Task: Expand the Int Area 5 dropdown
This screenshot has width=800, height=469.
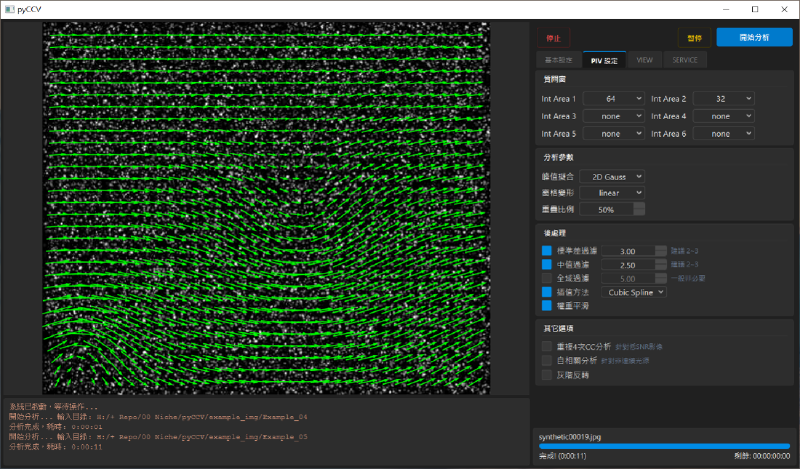Action: tap(614, 134)
